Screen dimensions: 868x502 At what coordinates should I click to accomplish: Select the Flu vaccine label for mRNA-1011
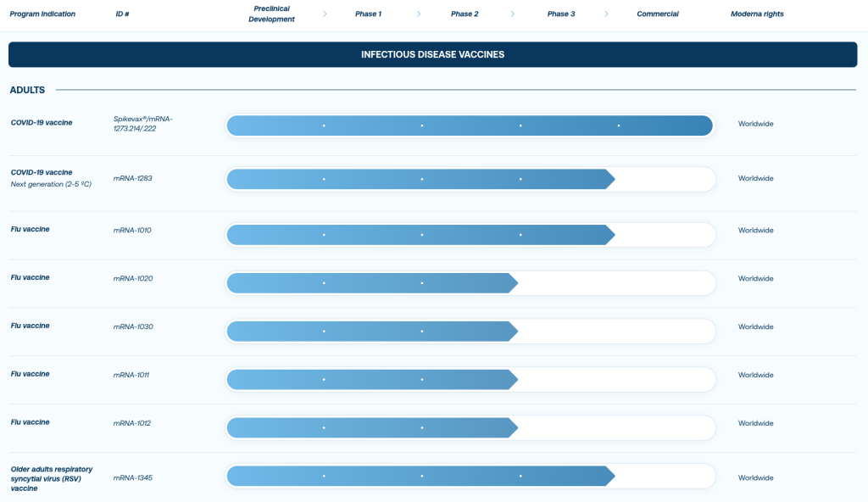[30, 374]
